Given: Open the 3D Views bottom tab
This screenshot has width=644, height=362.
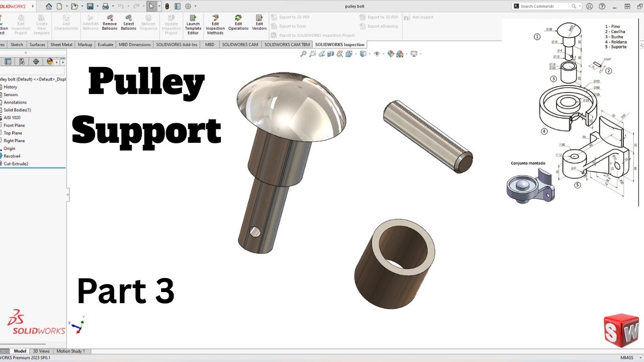Looking at the screenshot, I should pyautogui.click(x=41, y=351).
